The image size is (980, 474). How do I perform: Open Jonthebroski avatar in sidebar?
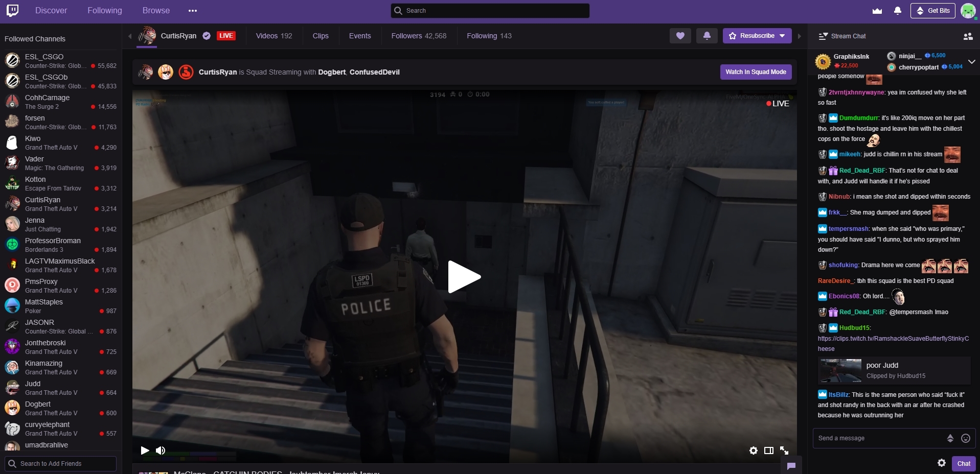12,347
